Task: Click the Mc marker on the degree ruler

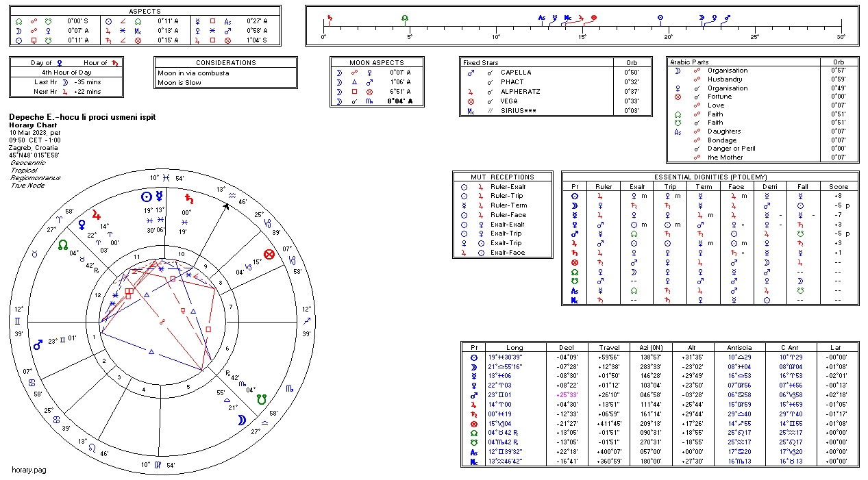Action: [x=568, y=18]
